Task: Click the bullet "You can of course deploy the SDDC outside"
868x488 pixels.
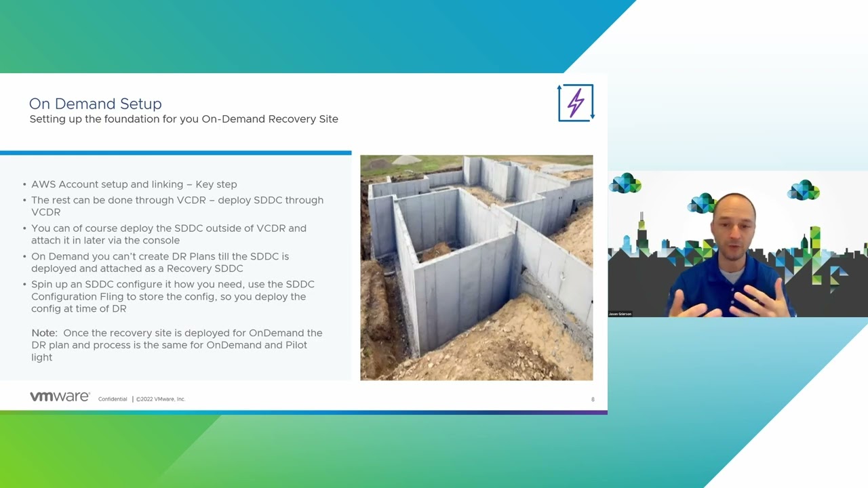Action: pyautogui.click(x=169, y=234)
